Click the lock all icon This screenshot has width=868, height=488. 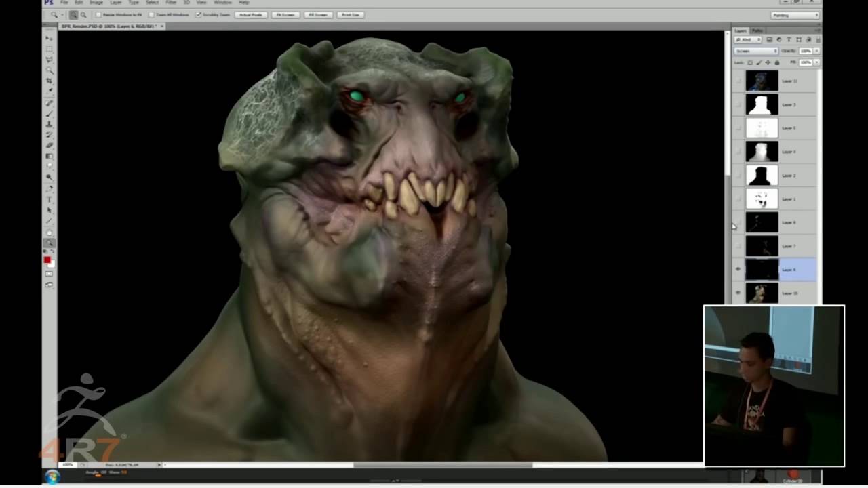pos(777,62)
